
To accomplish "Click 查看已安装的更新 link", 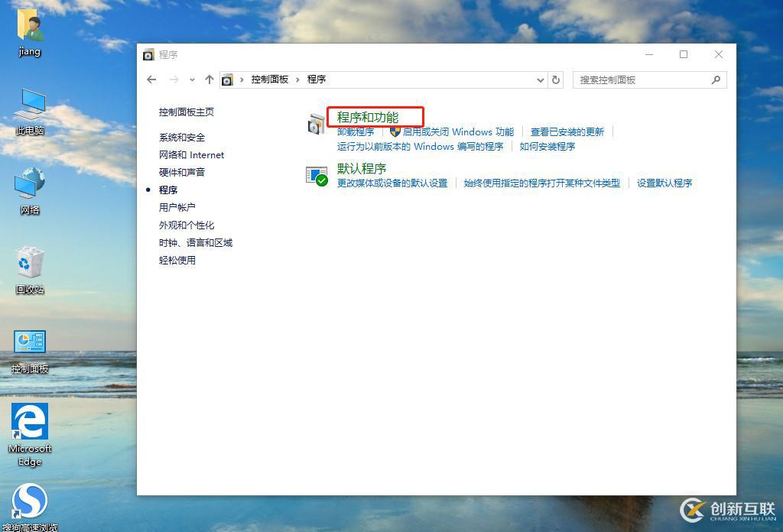I will pyautogui.click(x=567, y=131).
